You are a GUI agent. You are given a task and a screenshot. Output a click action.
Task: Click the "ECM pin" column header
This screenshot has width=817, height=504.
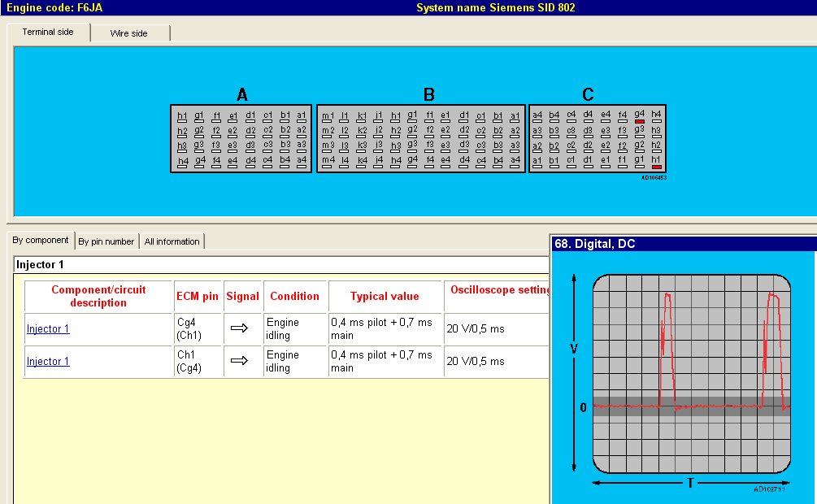tap(198, 297)
